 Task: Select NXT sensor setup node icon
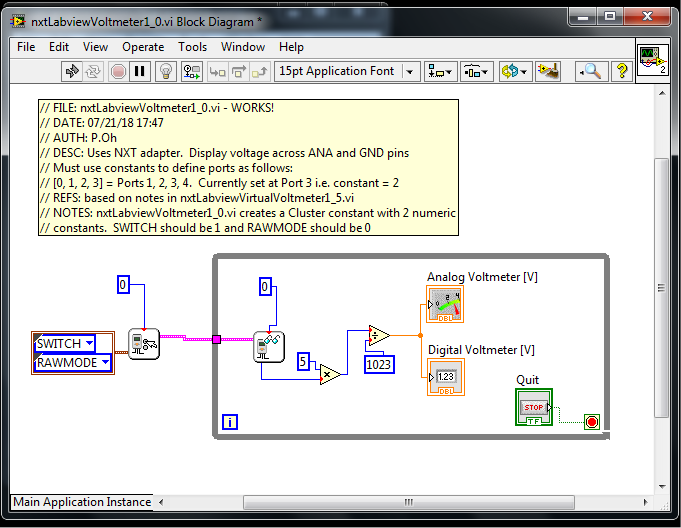click(144, 344)
